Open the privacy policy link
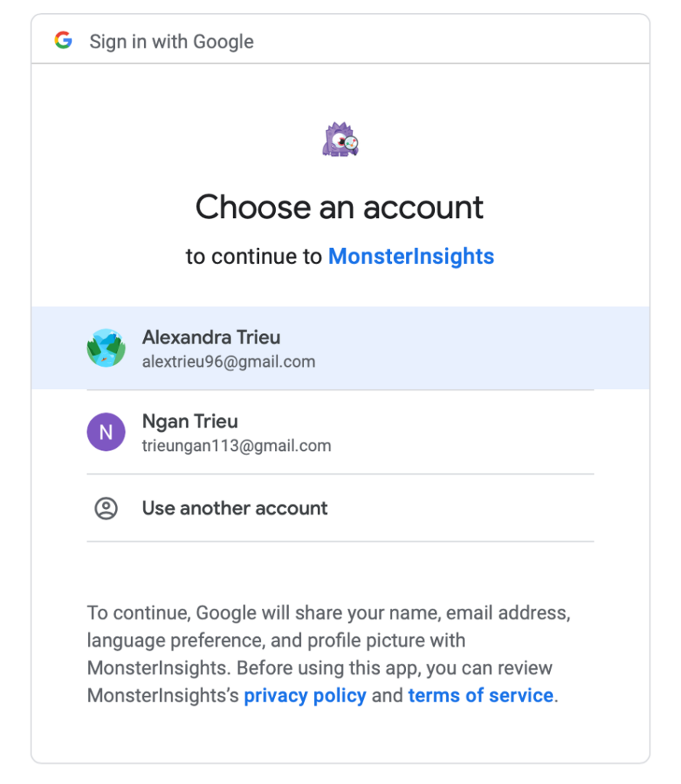Screen dimensions: 681x784 (x=305, y=695)
